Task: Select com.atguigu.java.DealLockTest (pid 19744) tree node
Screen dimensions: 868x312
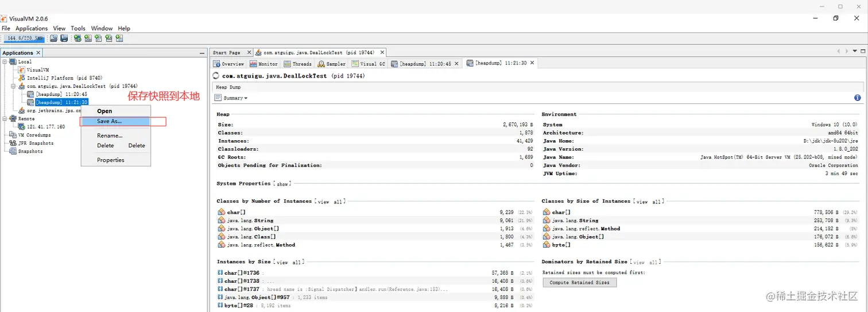Action: coord(77,86)
